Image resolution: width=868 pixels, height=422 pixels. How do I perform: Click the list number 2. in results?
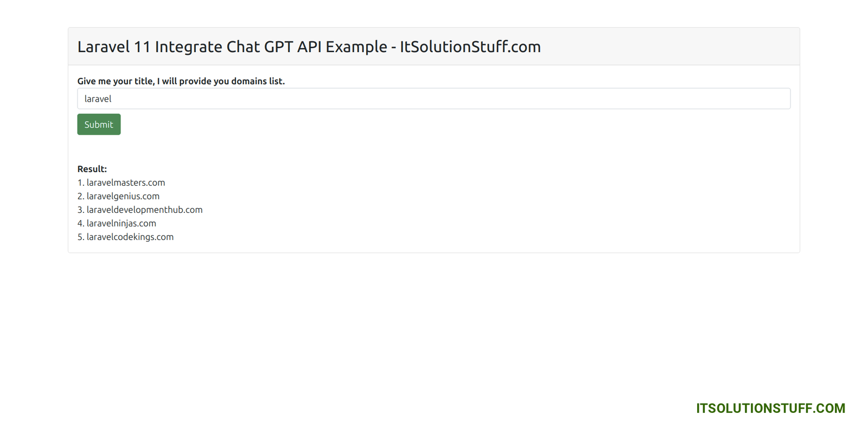(x=80, y=196)
